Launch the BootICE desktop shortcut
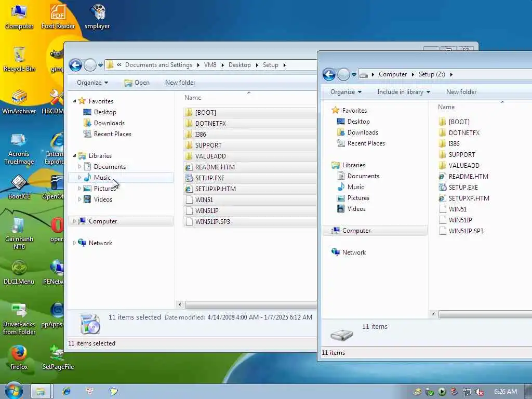This screenshot has width=532, height=399. 19,187
